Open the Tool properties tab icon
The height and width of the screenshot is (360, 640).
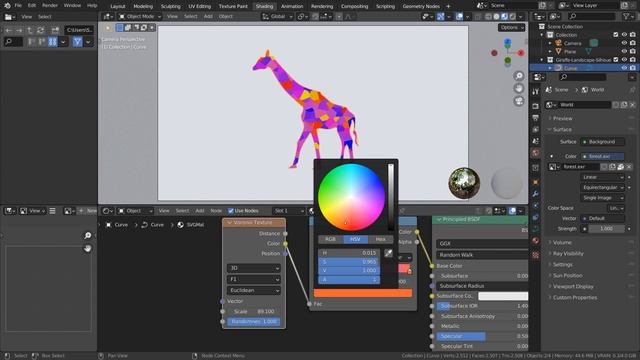pos(536,92)
